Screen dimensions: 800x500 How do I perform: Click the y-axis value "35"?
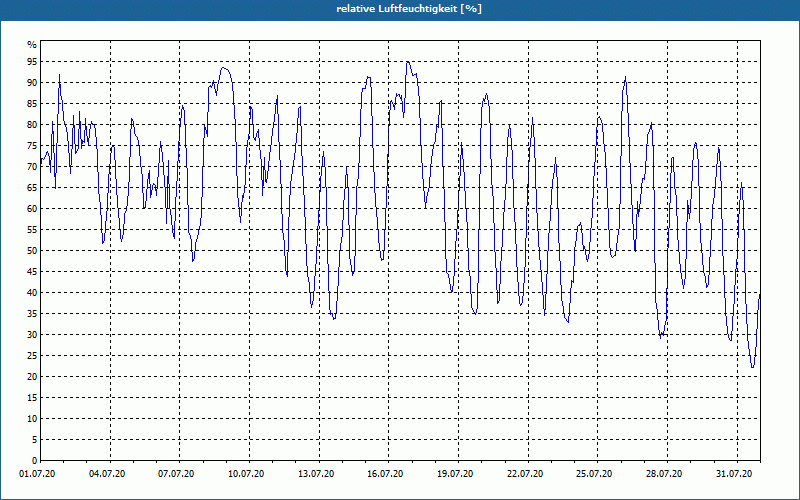32,314
